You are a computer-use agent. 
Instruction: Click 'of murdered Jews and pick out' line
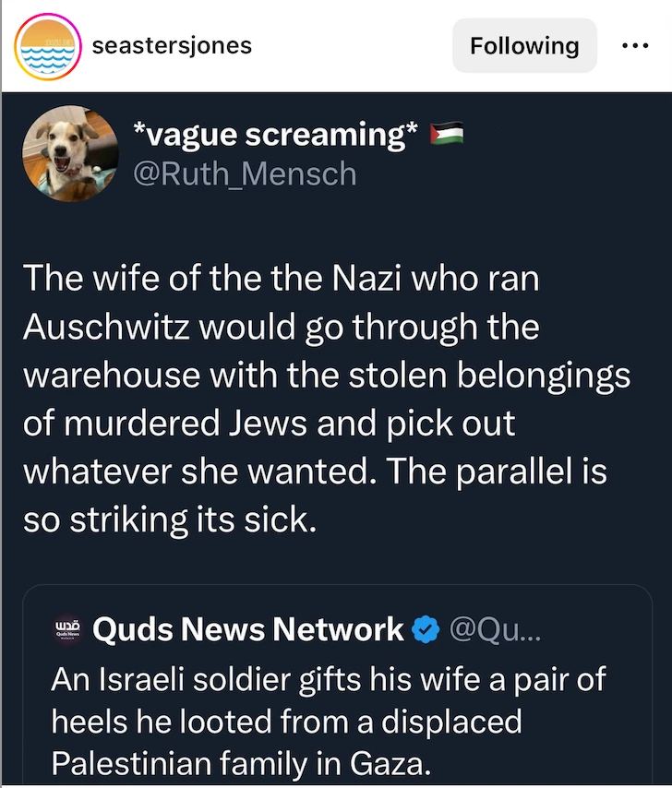pos(268,423)
